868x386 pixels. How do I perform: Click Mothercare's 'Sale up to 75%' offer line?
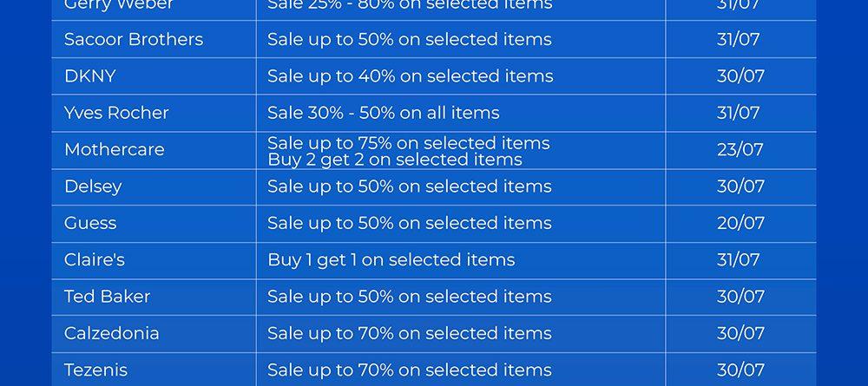(x=408, y=142)
